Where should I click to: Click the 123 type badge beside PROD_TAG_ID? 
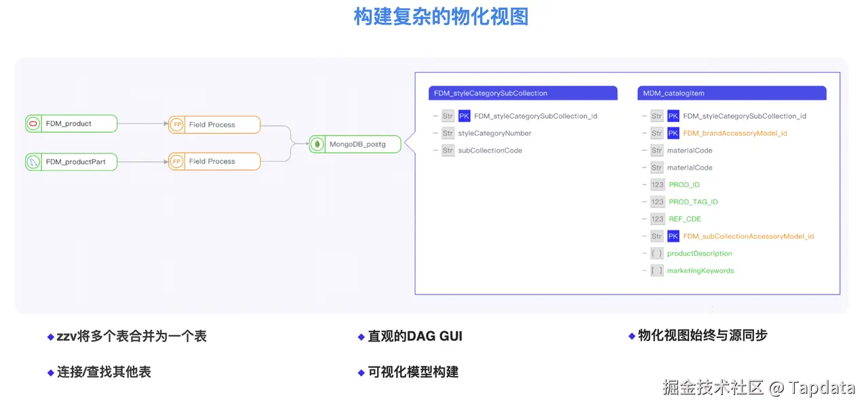click(x=657, y=202)
